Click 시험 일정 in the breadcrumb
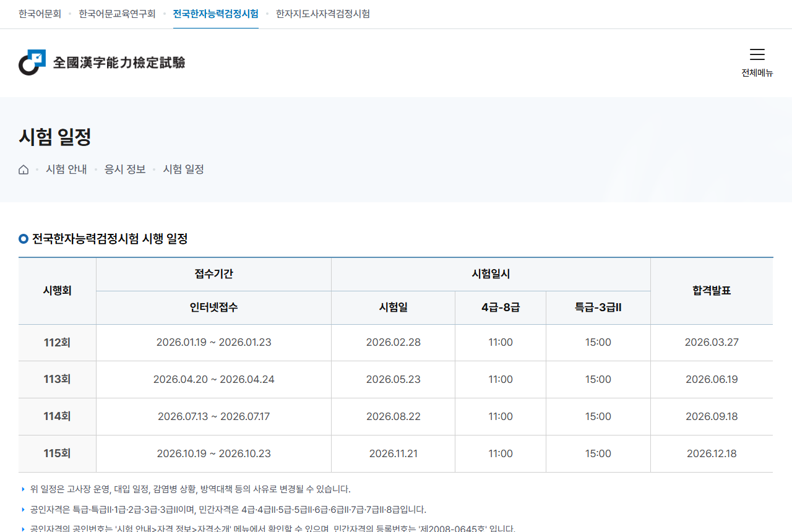This screenshot has width=792, height=532. click(184, 169)
